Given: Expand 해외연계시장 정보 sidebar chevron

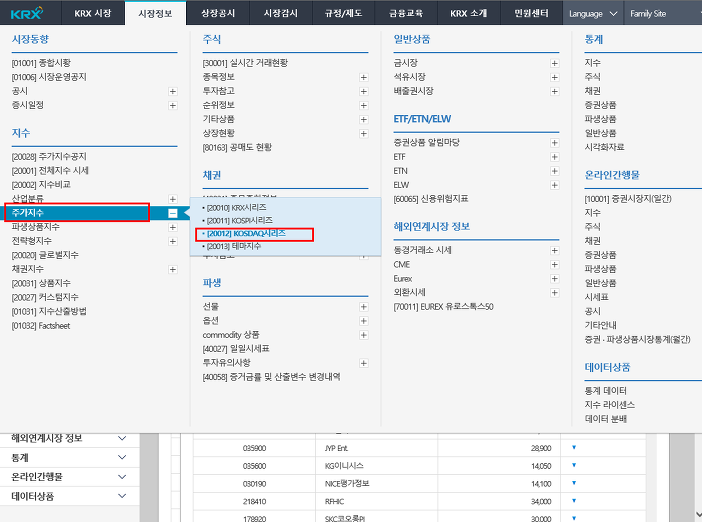Looking at the screenshot, I should 122,438.
